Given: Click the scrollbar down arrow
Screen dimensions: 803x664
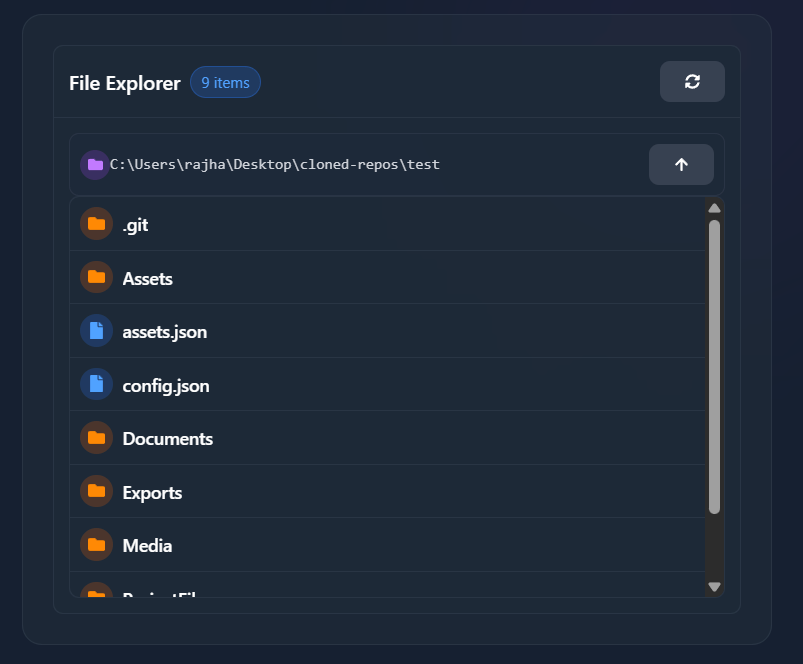Looking at the screenshot, I should coord(714,587).
